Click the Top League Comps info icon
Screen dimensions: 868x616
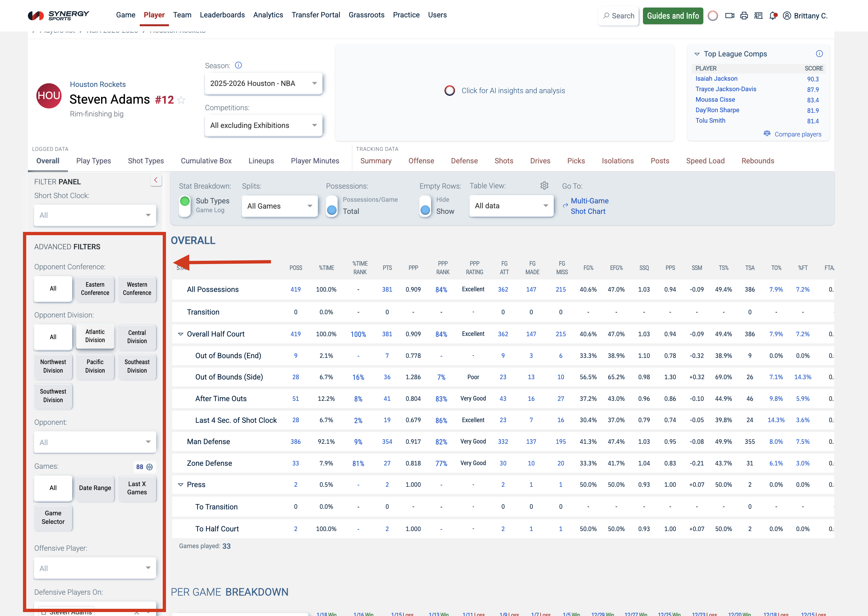tap(819, 53)
